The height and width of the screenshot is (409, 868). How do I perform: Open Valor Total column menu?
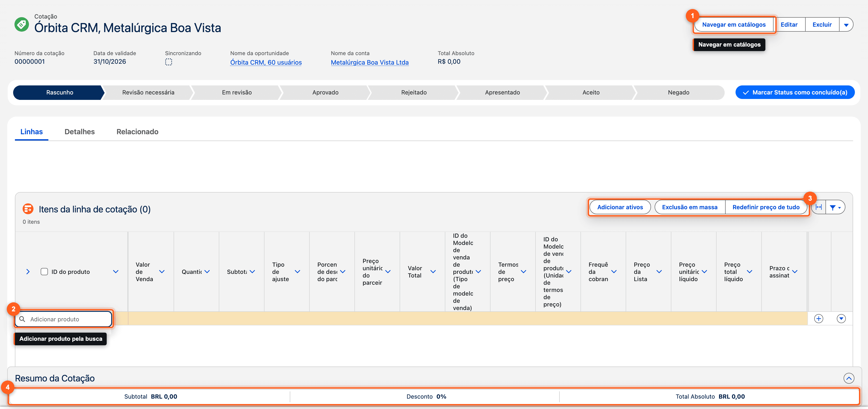433,272
